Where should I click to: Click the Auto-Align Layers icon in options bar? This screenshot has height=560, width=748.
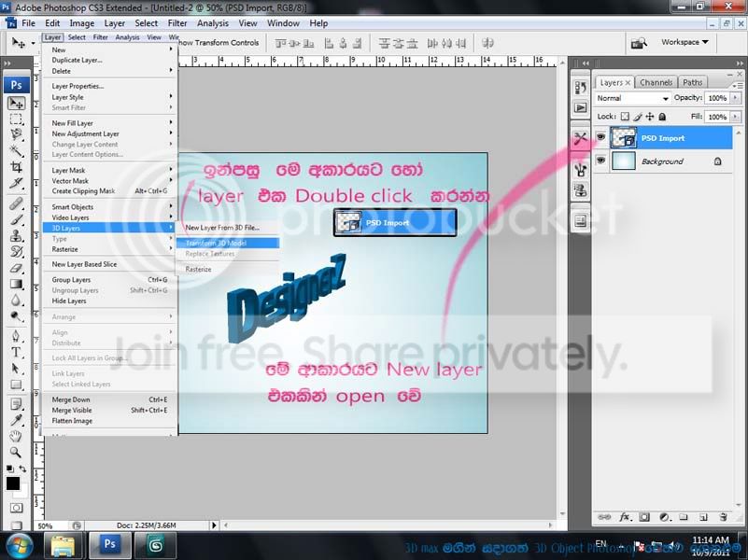[487, 43]
